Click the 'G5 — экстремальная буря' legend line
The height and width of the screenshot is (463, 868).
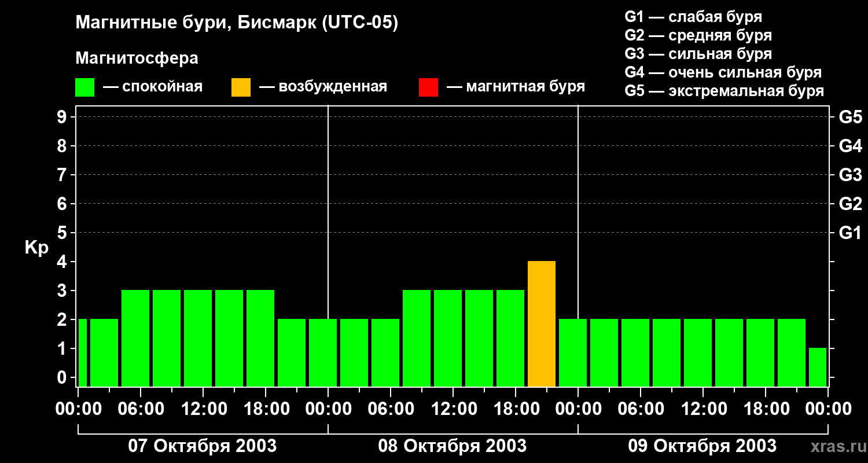[x=724, y=91]
